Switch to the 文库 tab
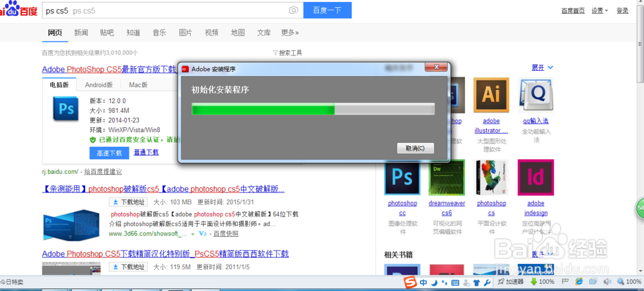The height and width of the screenshot is (291, 644). pos(263,32)
